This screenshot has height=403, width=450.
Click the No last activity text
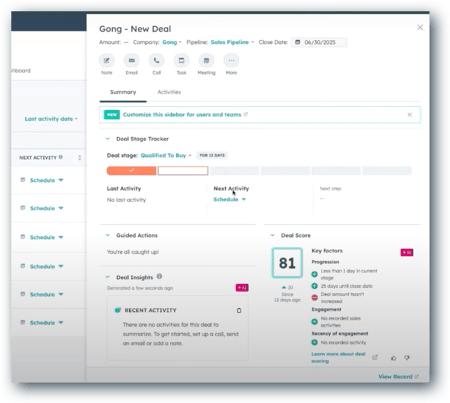click(126, 200)
